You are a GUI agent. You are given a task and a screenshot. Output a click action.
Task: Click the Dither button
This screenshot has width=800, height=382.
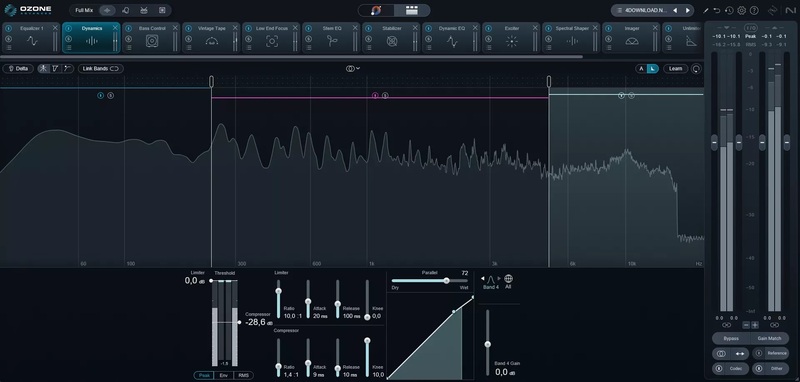[776, 368]
